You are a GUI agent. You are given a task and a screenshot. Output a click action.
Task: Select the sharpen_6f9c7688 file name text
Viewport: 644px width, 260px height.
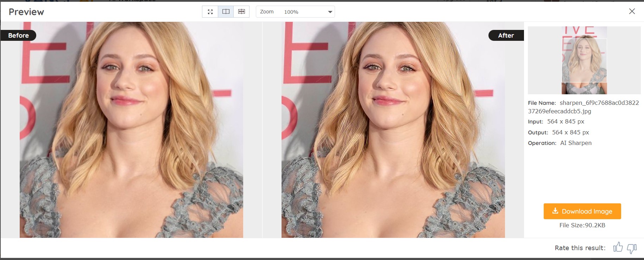[x=599, y=103]
